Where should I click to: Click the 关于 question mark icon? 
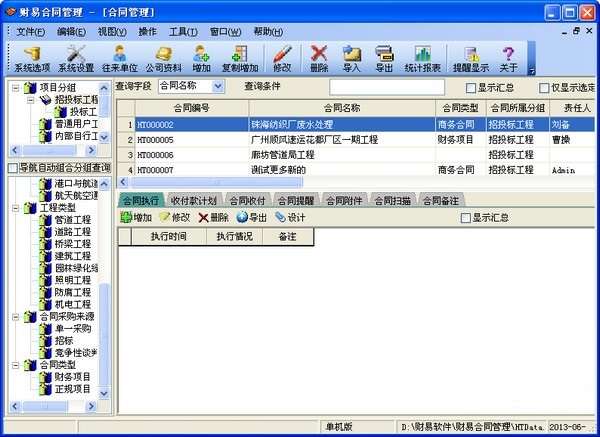click(508, 59)
